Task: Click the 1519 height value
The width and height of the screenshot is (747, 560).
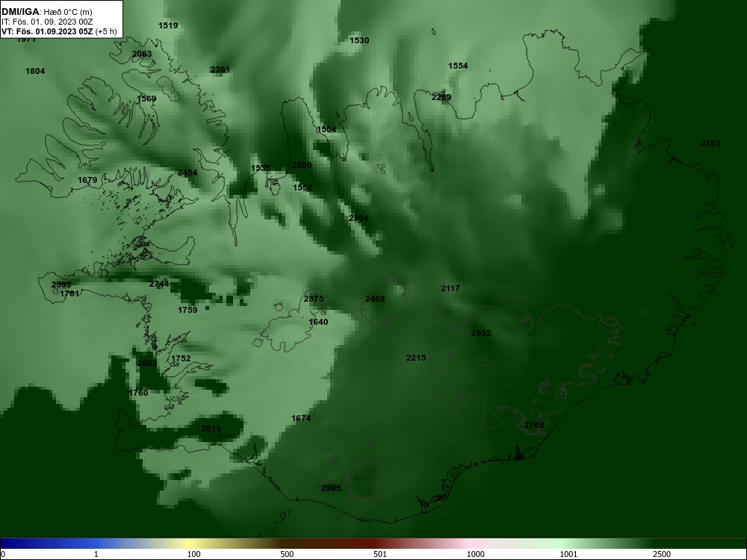Action: click(x=168, y=25)
